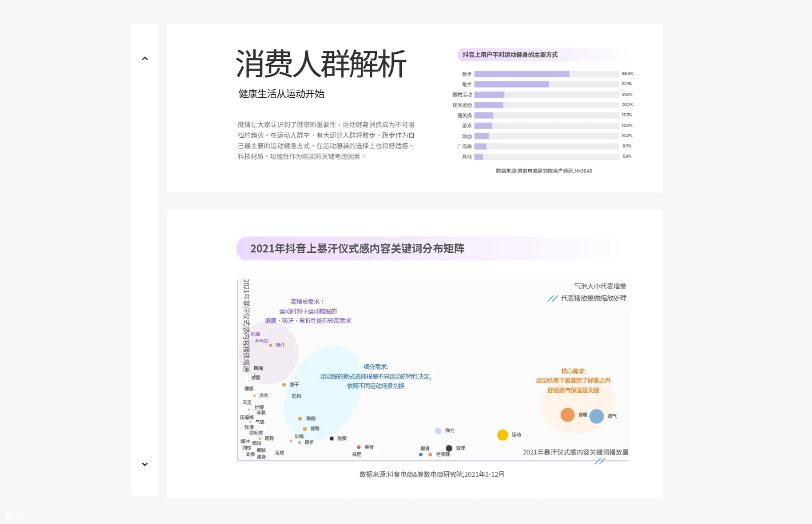This screenshot has height=524, width=812.
Task: Click the 细分需求 annotation heading
Action: click(376, 367)
